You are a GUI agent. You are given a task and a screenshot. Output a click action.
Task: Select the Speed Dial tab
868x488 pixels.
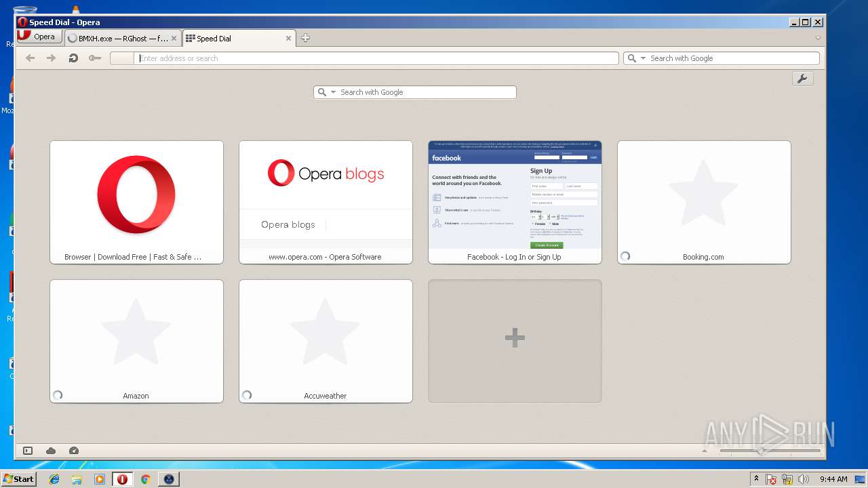[239, 39]
